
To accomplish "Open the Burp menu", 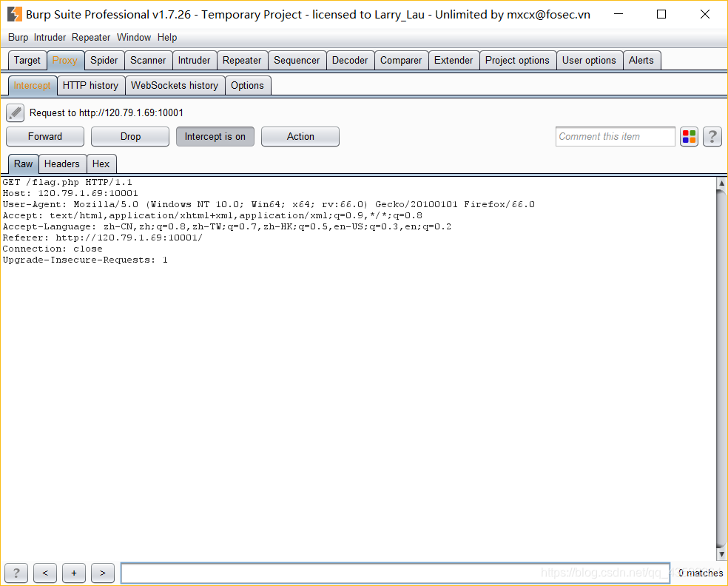I will [18, 37].
